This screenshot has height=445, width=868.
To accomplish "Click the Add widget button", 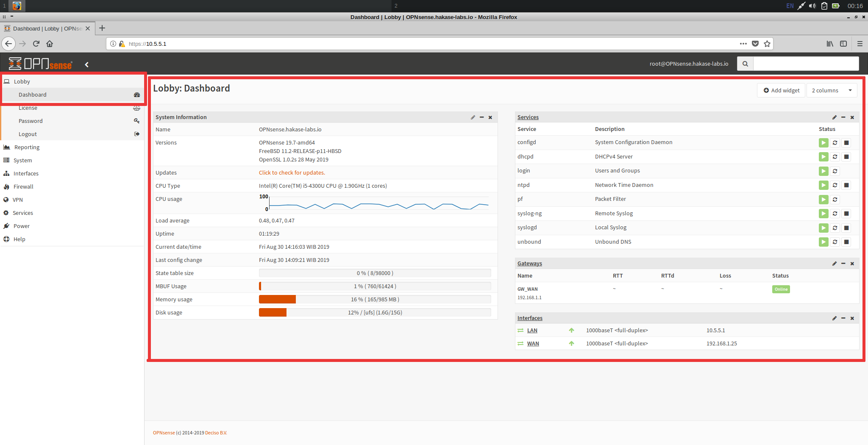I will tap(781, 90).
